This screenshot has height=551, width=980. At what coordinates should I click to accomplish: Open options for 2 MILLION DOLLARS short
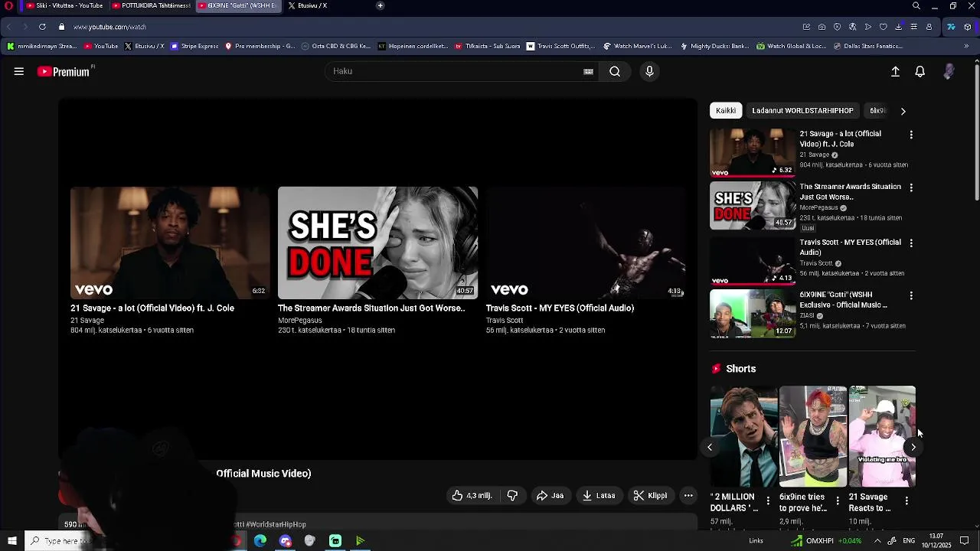coord(768,500)
